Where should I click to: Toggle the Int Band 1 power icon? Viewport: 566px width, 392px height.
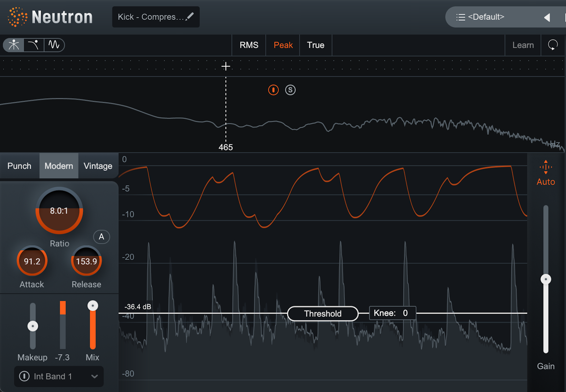24,376
